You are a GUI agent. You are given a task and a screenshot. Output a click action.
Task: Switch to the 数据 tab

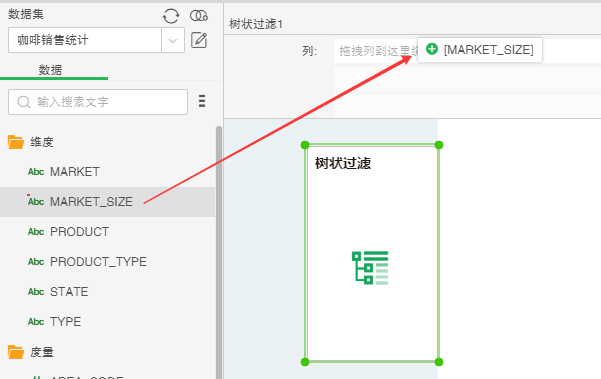pyautogui.click(x=50, y=70)
